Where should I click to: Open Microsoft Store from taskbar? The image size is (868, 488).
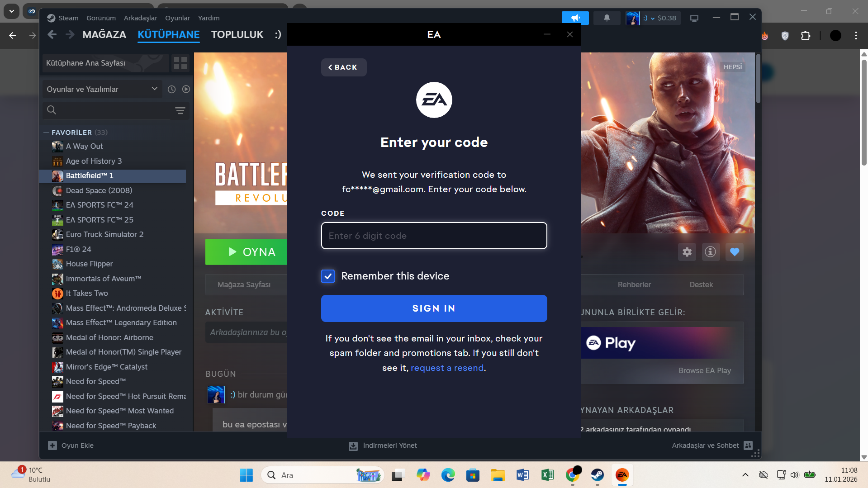pyautogui.click(x=473, y=475)
